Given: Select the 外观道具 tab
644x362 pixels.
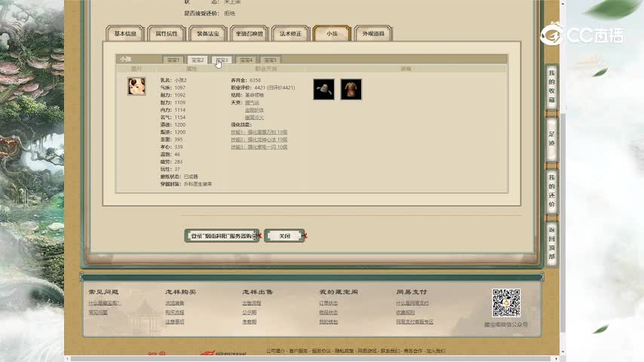Looking at the screenshot, I should 373,34.
